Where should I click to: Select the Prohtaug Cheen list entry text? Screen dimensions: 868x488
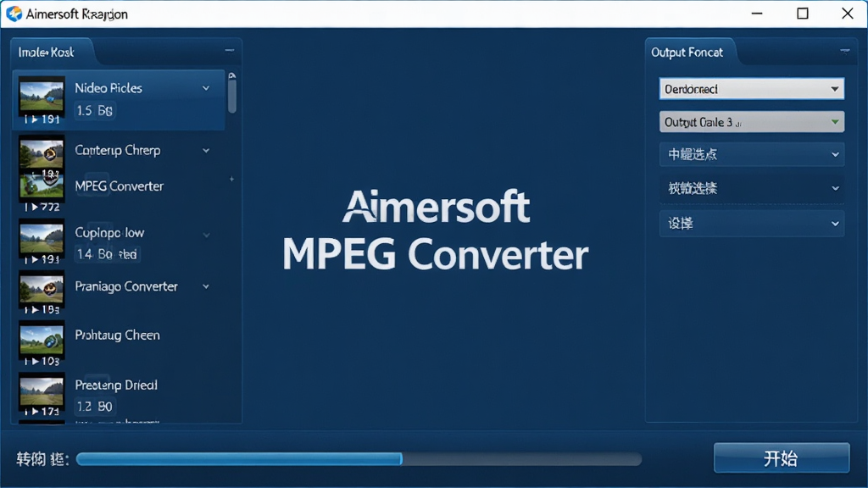tap(117, 335)
